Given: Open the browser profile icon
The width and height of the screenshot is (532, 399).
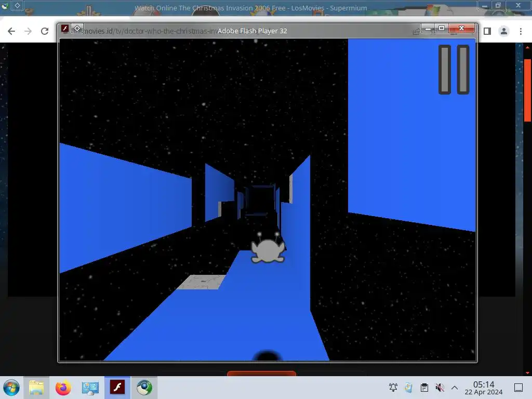Looking at the screenshot, I should (x=504, y=31).
